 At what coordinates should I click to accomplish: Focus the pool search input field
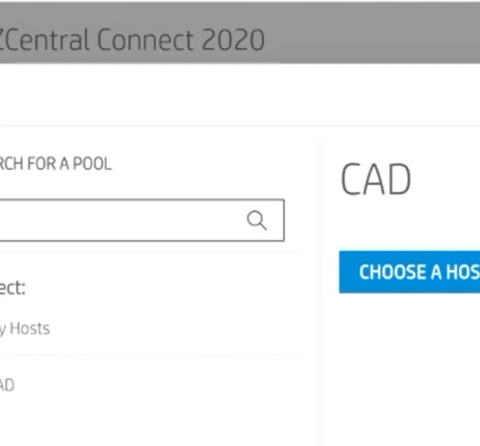click(x=142, y=220)
